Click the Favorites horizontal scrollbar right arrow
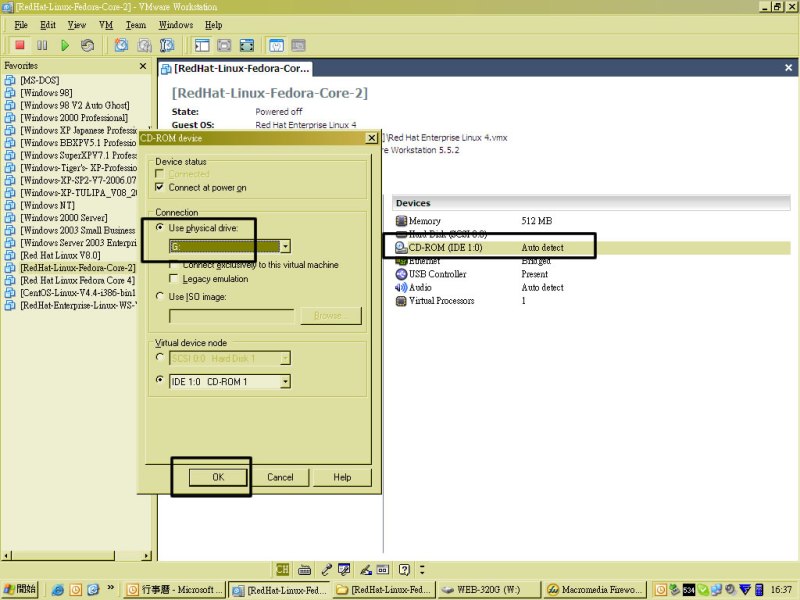 147,556
